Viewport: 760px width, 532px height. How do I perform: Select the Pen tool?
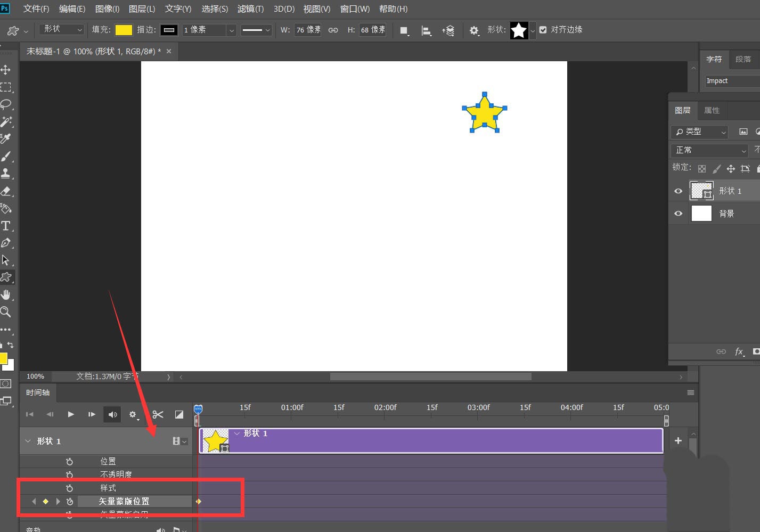pyautogui.click(x=6, y=243)
